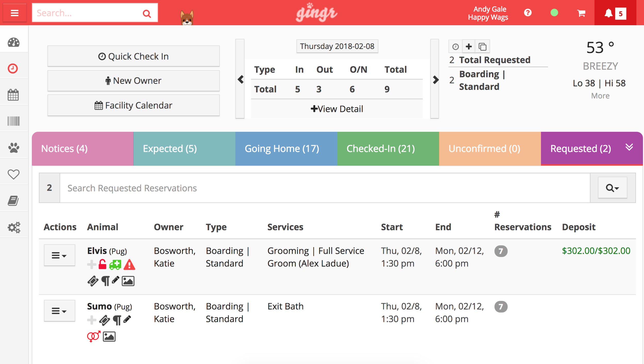
Task: Open the dashboard gauge sidebar icon
Action: tap(13, 42)
